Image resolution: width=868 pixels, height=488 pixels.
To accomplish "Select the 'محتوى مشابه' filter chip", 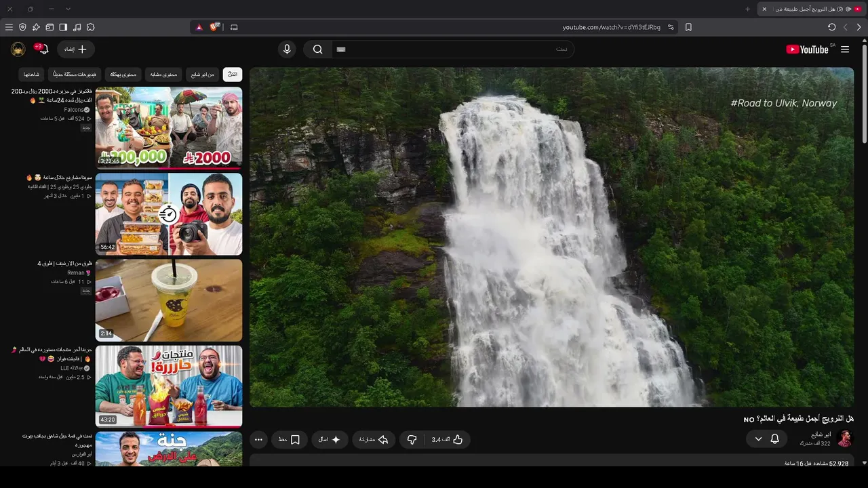I will (x=163, y=74).
